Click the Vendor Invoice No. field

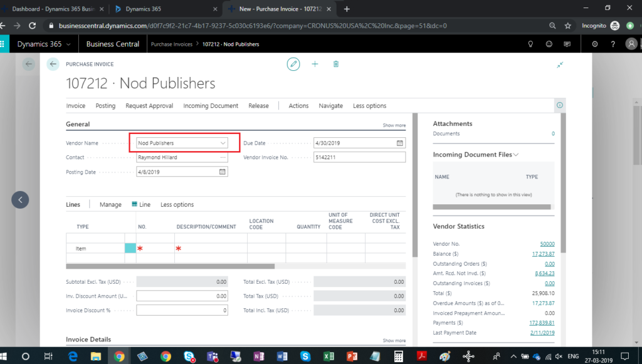359,157
